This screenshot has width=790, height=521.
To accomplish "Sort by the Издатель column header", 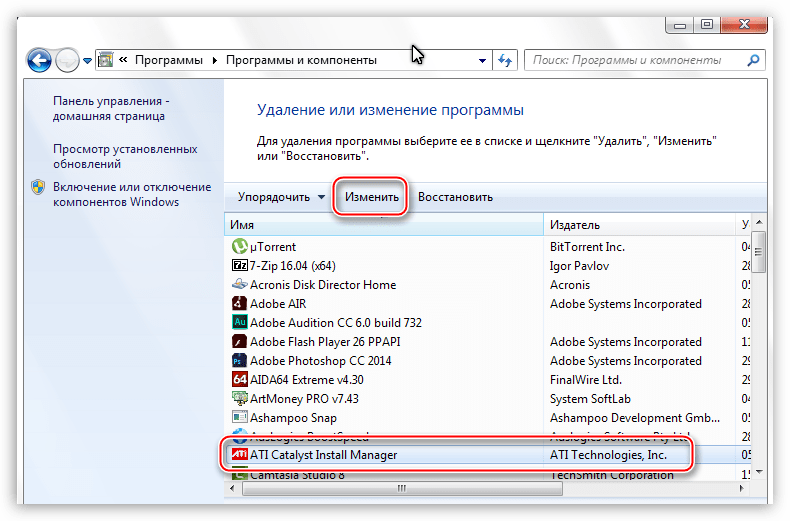I will pyautogui.click(x=640, y=225).
